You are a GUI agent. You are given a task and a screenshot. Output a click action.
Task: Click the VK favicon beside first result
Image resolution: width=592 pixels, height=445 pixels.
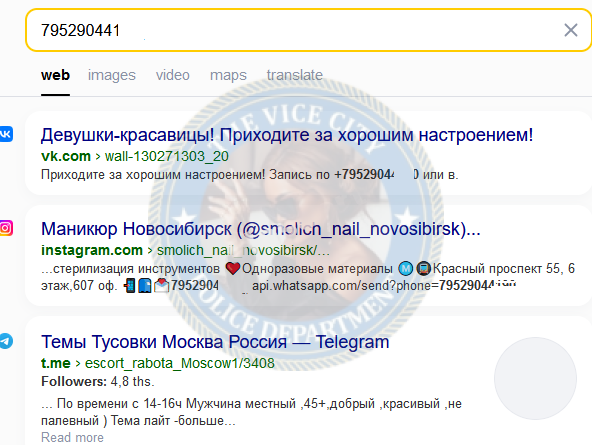point(6,134)
